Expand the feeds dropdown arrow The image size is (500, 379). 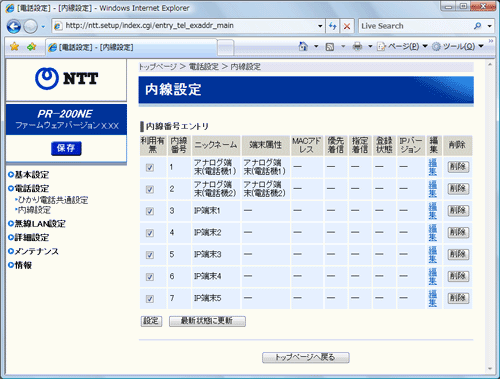343,46
